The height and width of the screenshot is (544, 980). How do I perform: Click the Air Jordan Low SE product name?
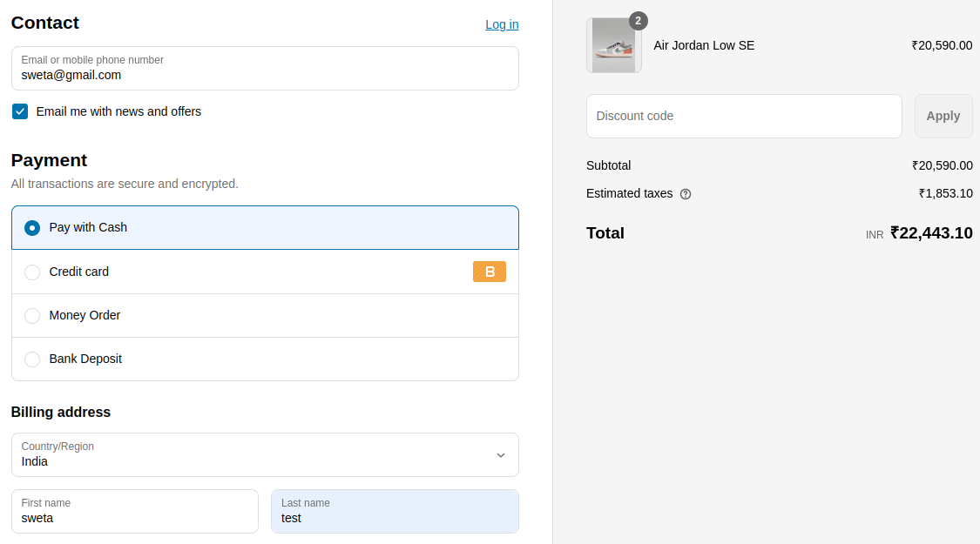point(704,45)
